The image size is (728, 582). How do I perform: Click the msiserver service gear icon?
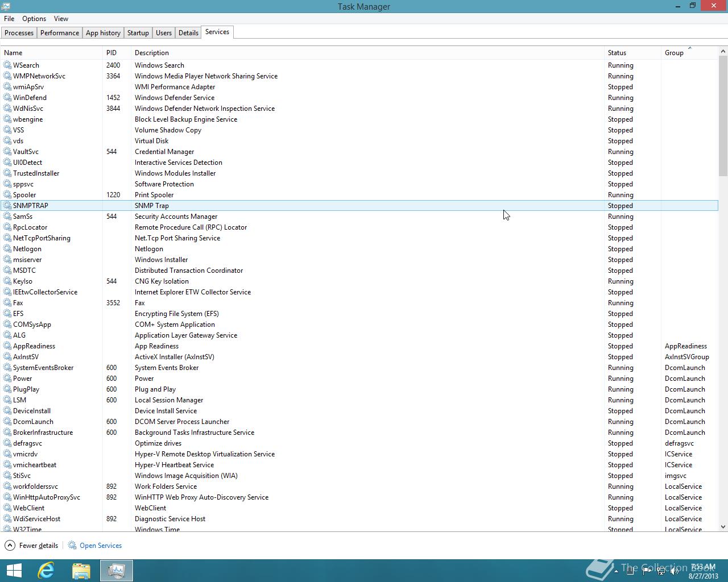coord(7,260)
